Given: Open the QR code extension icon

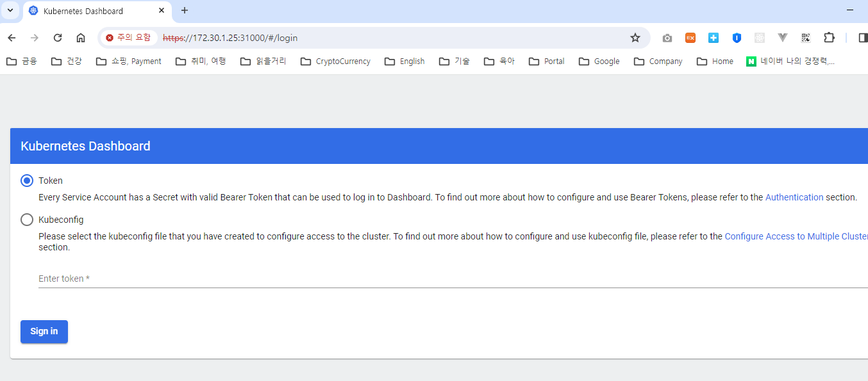Looking at the screenshot, I should (x=806, y=38).
